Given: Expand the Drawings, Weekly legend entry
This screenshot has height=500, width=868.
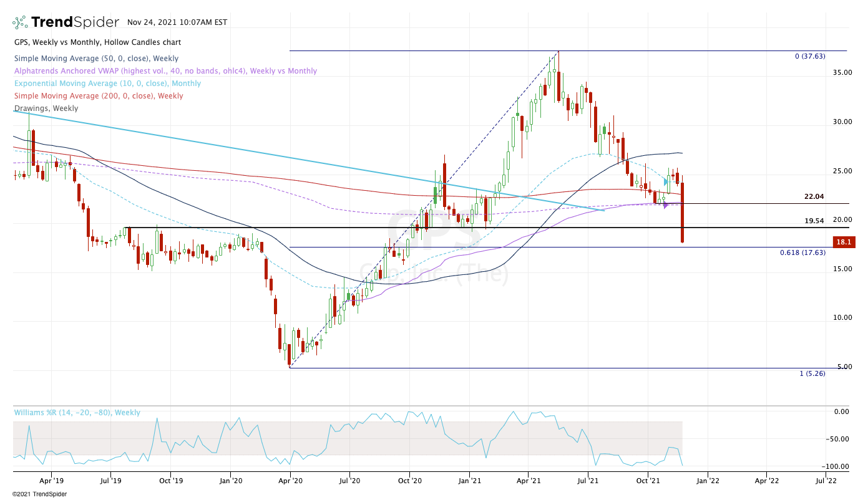Looking at the screenshot, I should pos(46,108).
